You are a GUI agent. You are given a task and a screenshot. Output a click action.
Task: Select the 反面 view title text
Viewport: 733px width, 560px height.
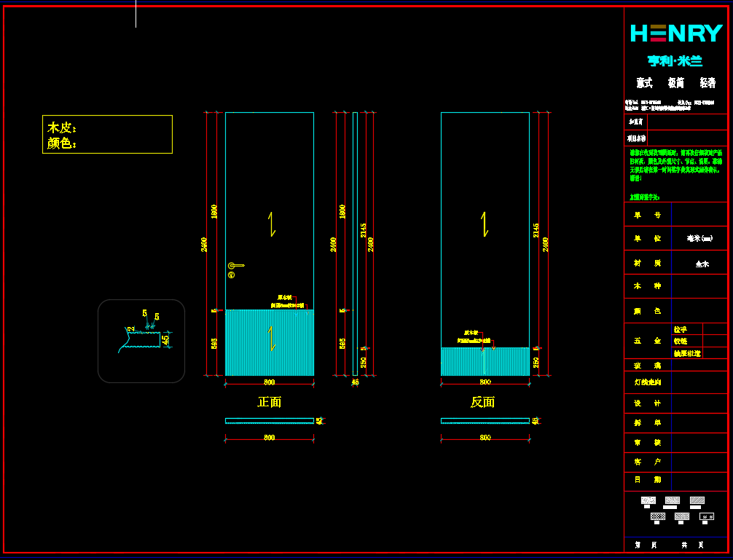[482, 402]
